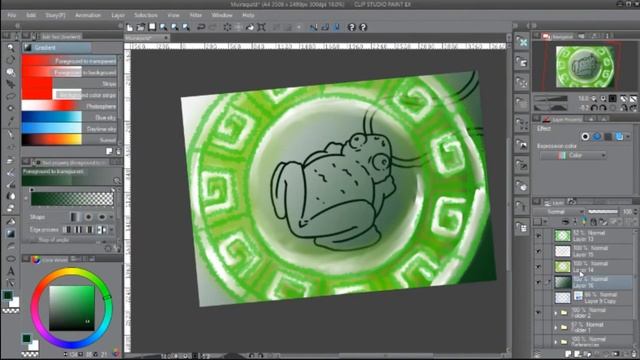Open the File menu
640x360 pixels.
11,15
